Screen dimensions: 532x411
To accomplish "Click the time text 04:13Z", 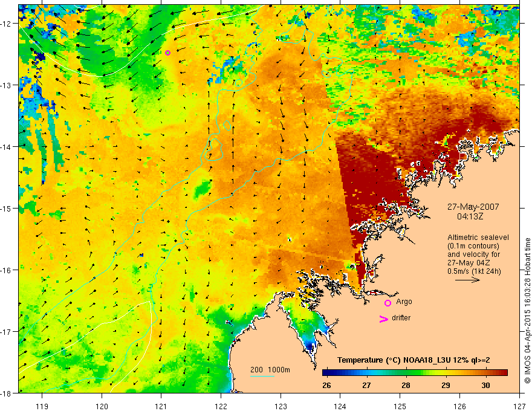I will (x=470, y=216).
